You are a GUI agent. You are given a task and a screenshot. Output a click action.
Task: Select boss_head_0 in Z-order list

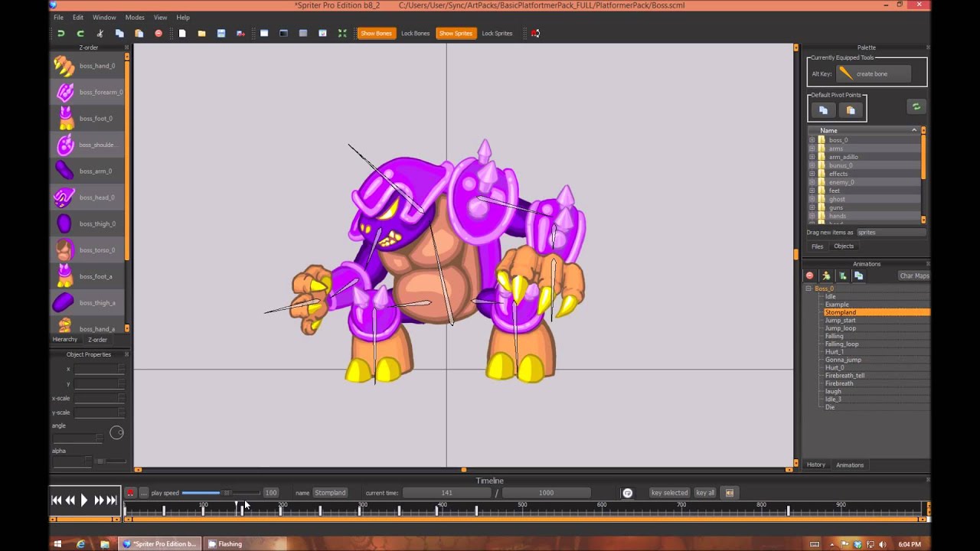[x=88, y=197]
